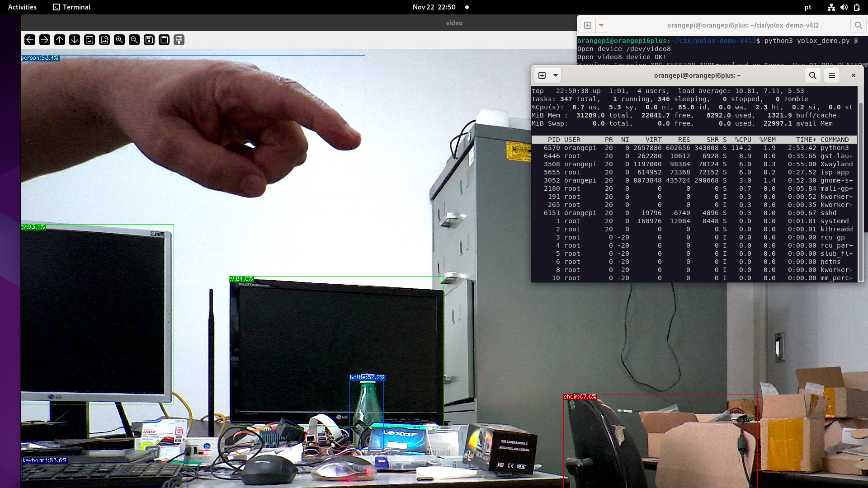This screenshot has height=488, width=868.
Task: Click the pan left arrow icon
Action: coord(30,40)
